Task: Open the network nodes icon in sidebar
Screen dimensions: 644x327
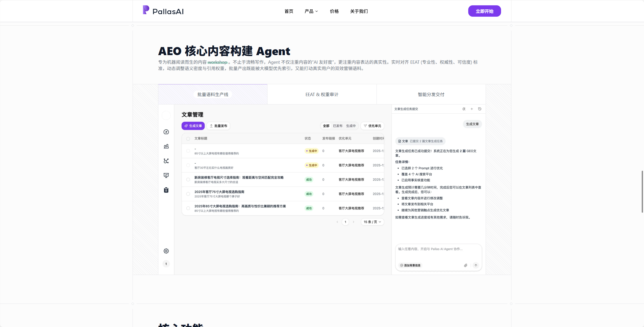Action: tap(166, 161)
